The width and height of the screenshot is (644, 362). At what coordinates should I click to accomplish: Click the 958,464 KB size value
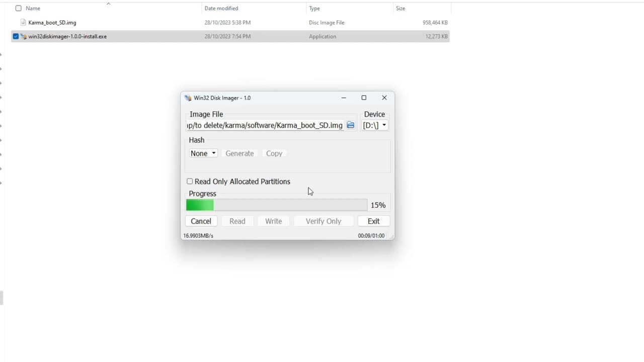435,23
